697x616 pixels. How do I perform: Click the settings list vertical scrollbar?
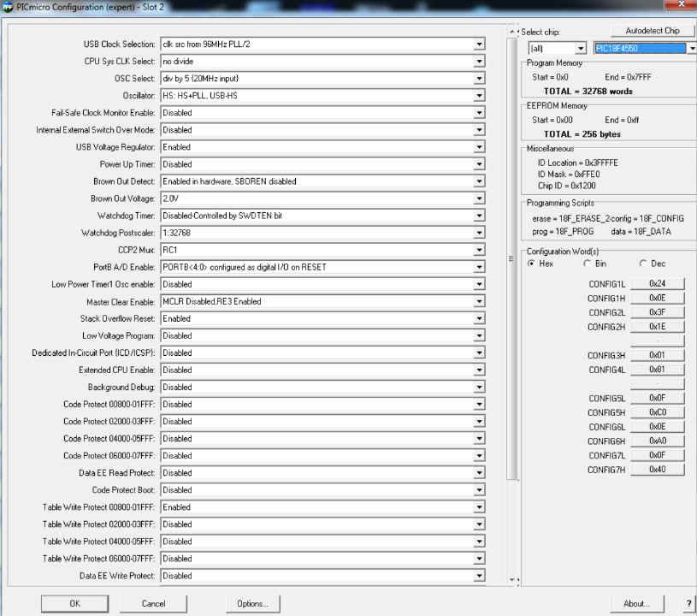click(512, 257)
